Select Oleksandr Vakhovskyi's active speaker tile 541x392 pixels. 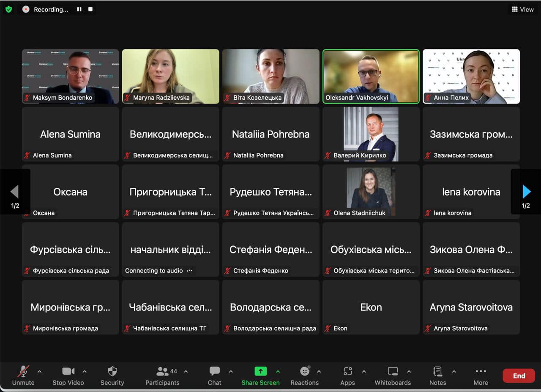pos(371,76)
